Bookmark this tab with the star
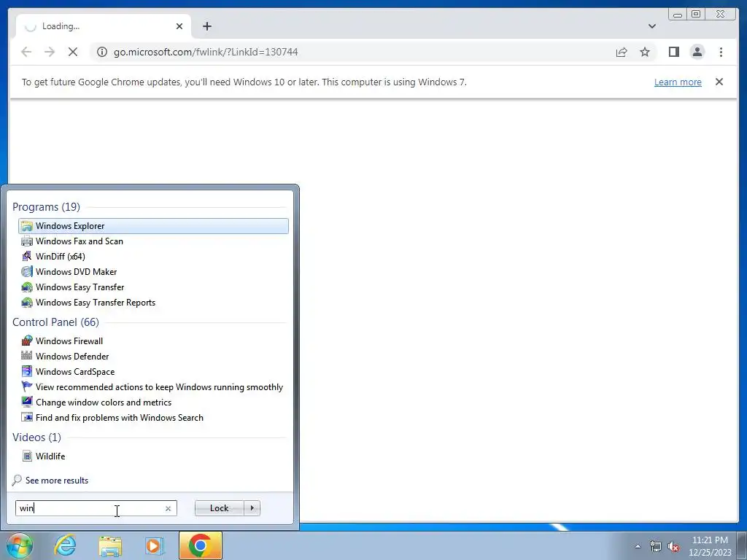The height and width of the screenshot is (560, 747). click(645, 52)
